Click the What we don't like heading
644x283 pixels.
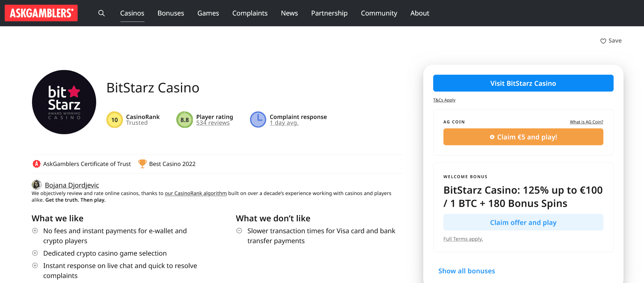[273, 218]
